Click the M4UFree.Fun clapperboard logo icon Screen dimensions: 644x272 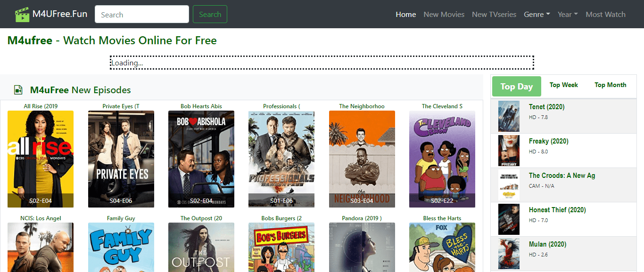(x=22, y=14)
